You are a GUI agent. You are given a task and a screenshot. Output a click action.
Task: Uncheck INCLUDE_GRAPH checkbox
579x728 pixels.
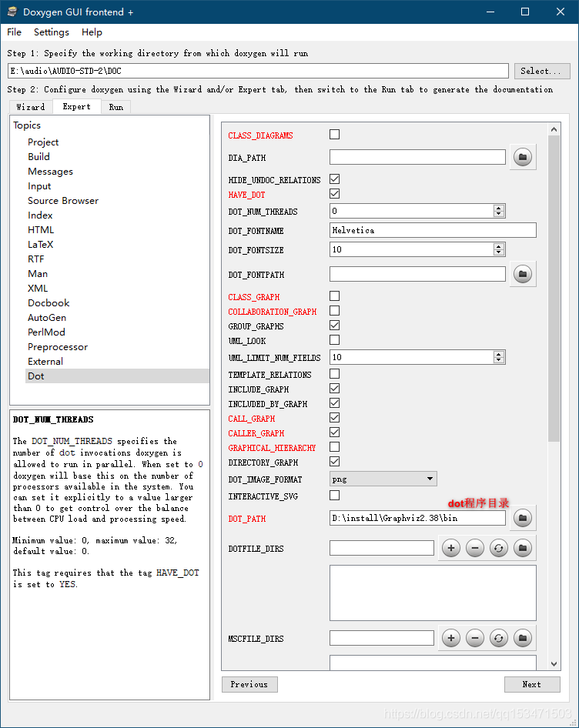pos(335,388)
